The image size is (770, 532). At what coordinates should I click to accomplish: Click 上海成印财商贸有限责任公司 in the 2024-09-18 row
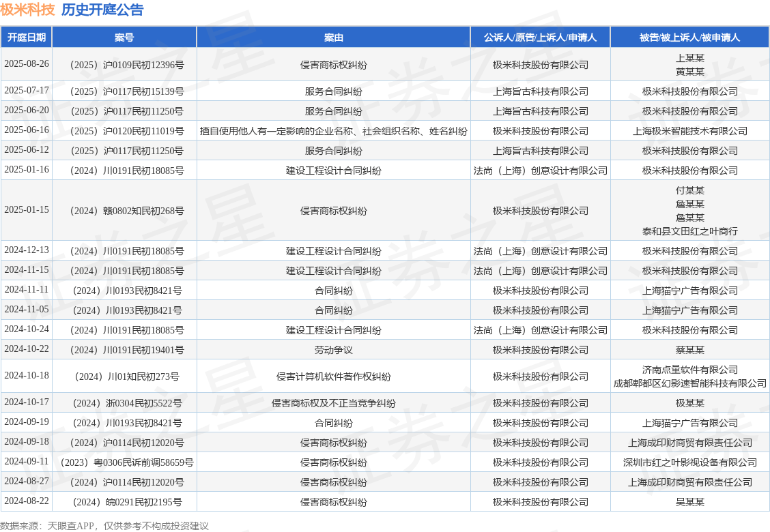point(690,443)
